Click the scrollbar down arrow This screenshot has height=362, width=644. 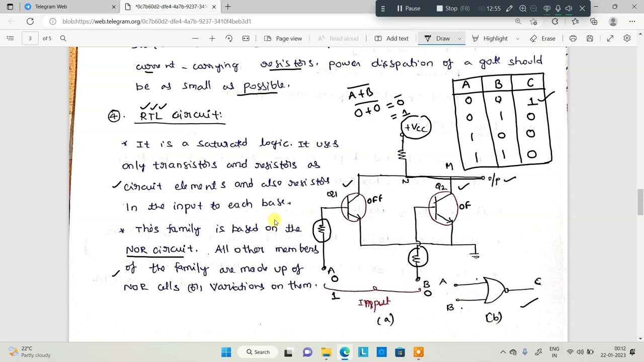point(639,338)
